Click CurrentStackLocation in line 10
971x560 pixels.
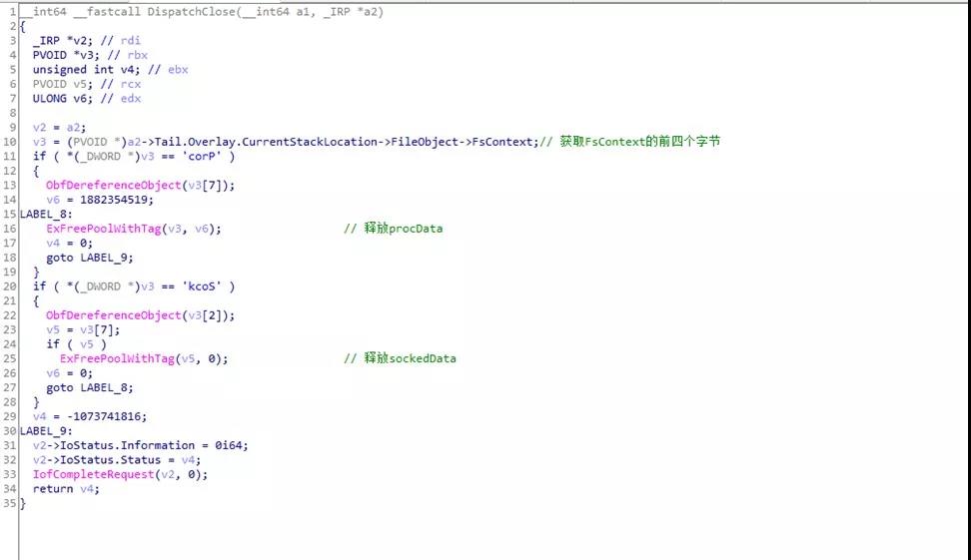pyautogui.click(x=310, y=142)
